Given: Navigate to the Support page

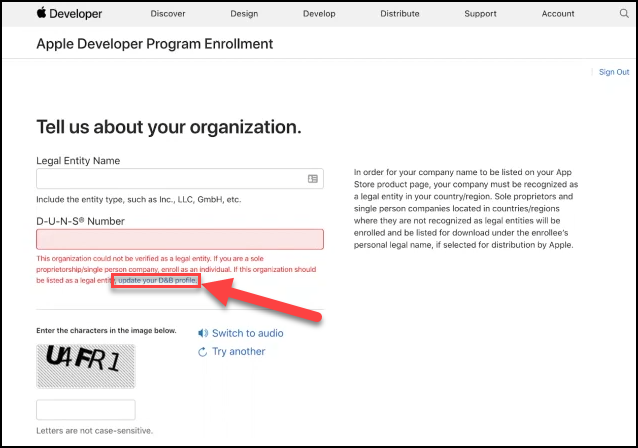Looking at the screenshot, I should [480, 14].
